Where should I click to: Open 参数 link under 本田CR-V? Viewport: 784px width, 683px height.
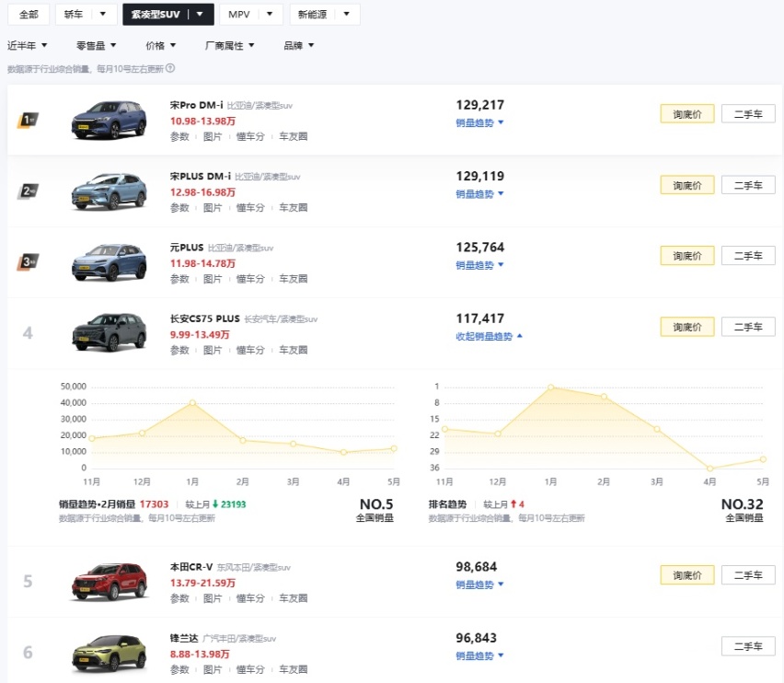click(x=179, y=598)
